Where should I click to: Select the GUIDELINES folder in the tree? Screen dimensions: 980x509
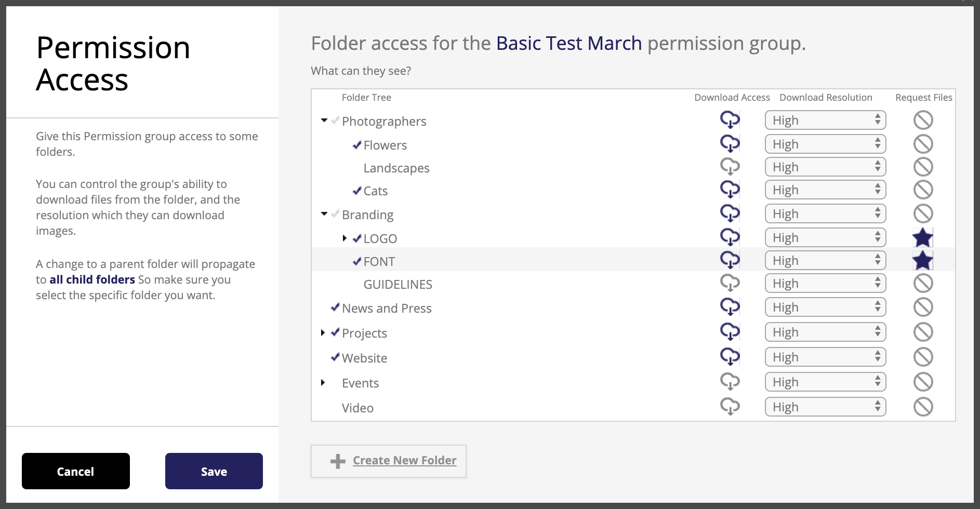pyautogui.click(x=398, y=284)
